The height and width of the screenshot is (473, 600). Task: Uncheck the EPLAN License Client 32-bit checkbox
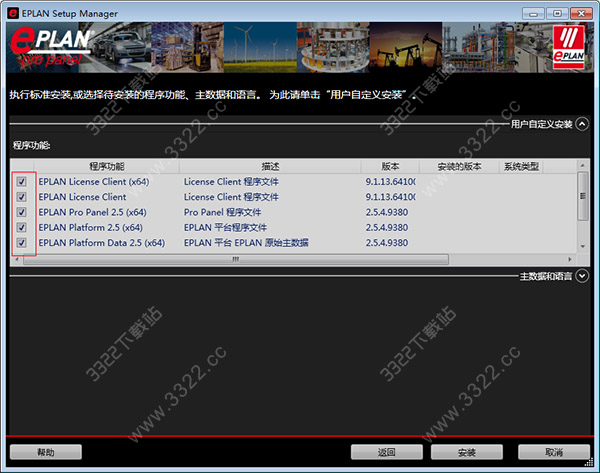tap(21, 197)
